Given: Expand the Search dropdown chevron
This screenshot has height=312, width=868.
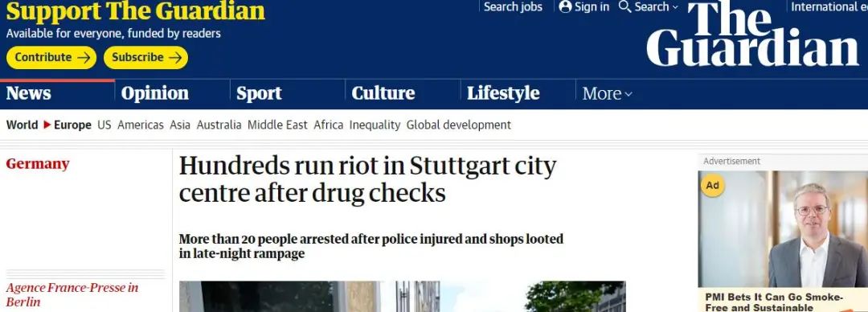Looking at the screenshot, I should click(675, 7).
